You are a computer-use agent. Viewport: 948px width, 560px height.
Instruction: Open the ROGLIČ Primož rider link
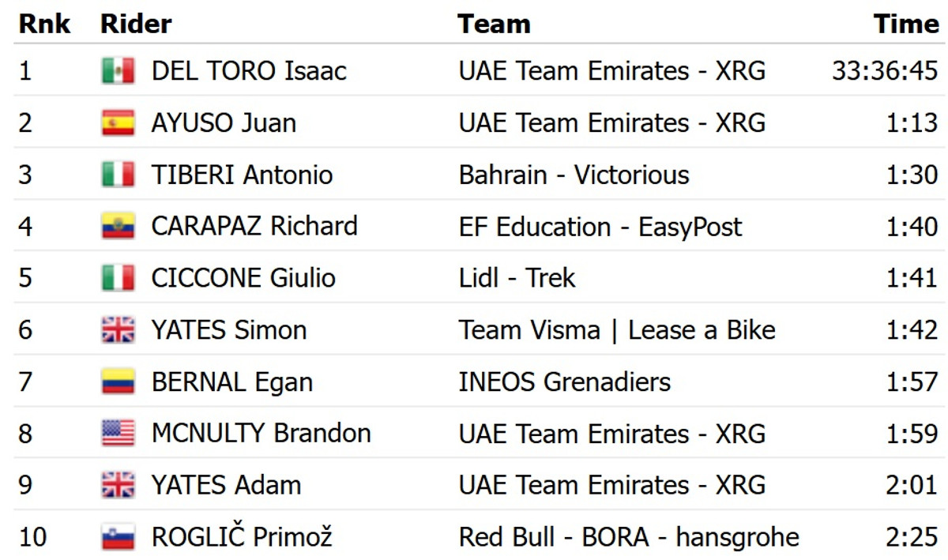[242, 538]
